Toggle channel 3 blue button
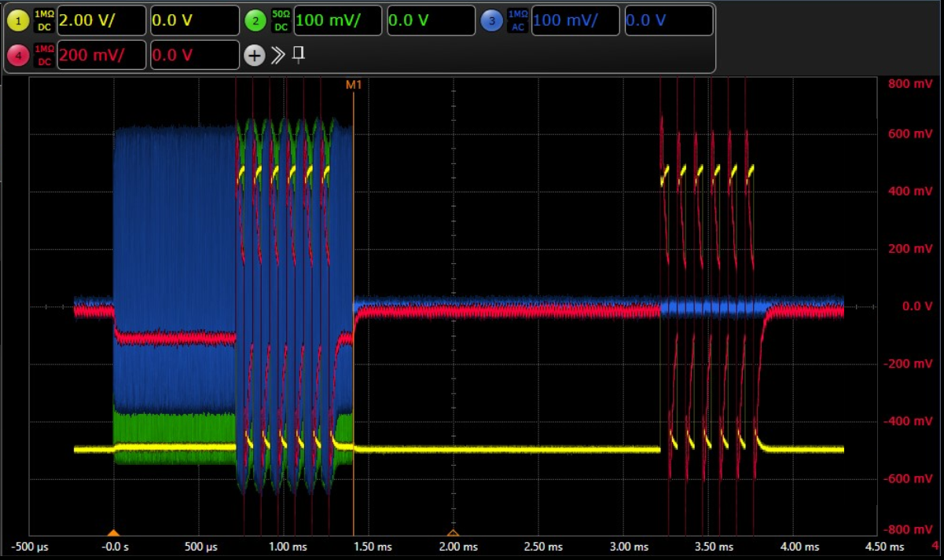Viewport: 944px width, 560px height. pyautogui.click(x=491, y=20)
